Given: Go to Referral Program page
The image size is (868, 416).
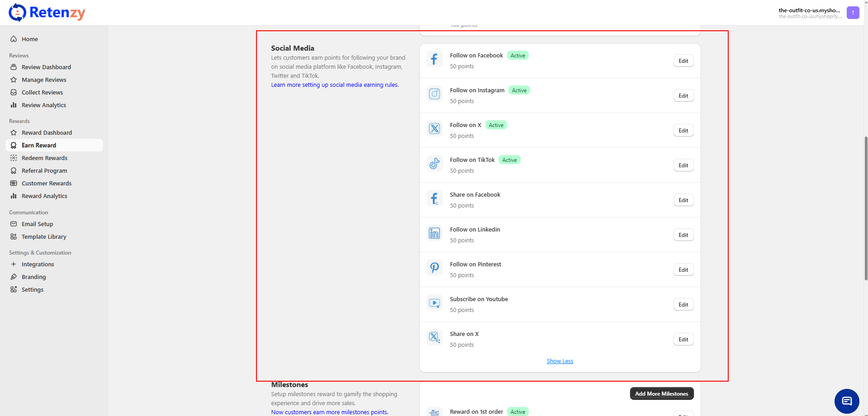Looking at the screenshot, I should [44, 171].
